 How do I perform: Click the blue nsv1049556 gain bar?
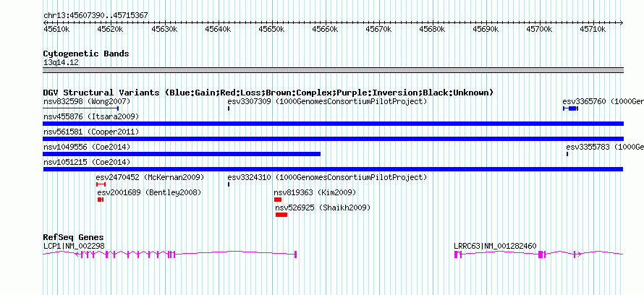[182, 154]
